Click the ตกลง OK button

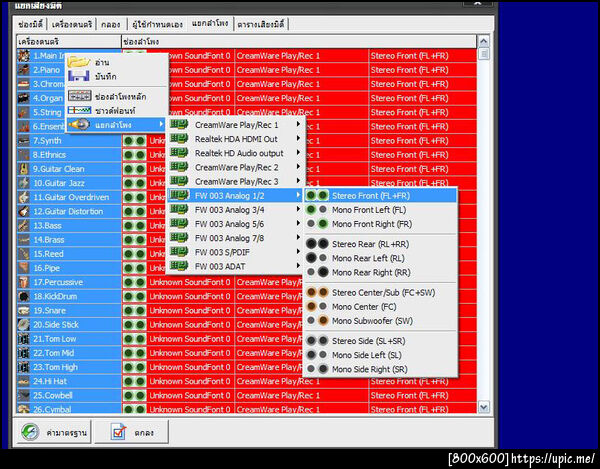[x=132, y=432]
